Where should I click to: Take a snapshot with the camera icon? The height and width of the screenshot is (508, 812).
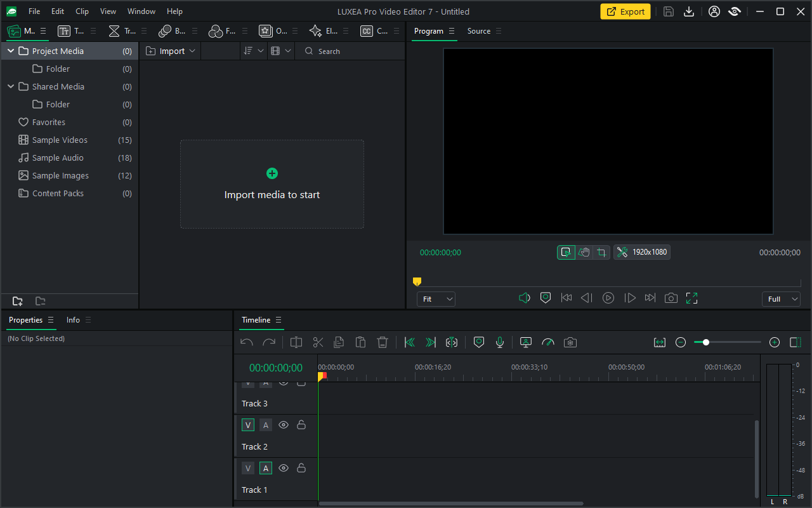pos(570,342)
